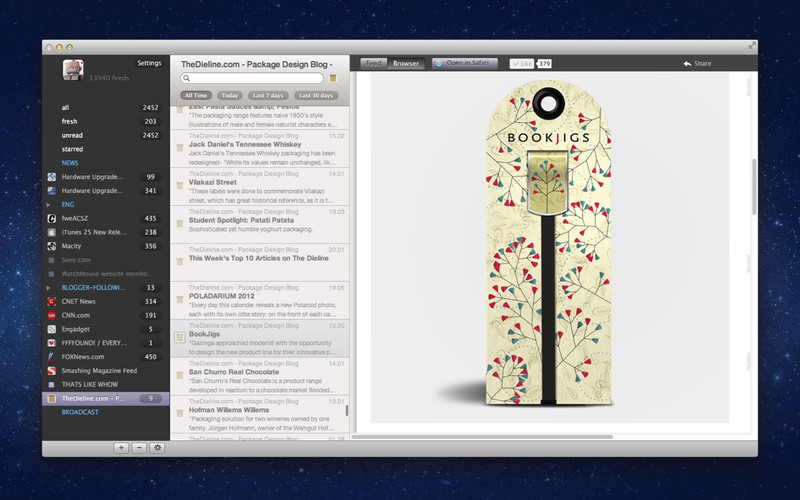Image resolution: width=800 pixels, height=500 pixels.
Task: Open Student Spotlight: Patati Patata article
Action: click(260, 224)
